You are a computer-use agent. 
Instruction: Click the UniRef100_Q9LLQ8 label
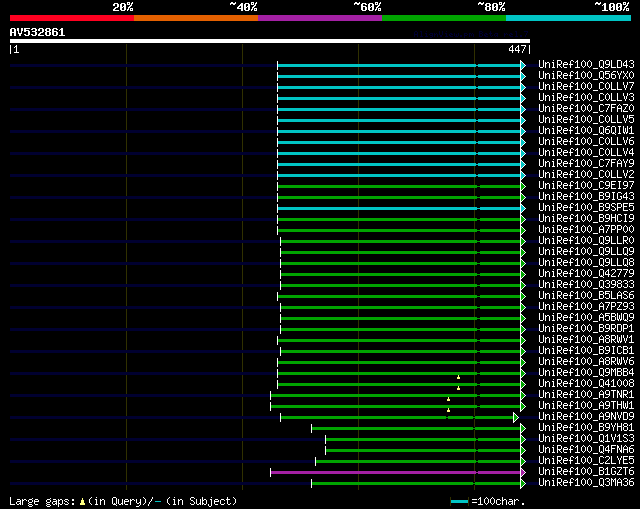tap(586, 263)
